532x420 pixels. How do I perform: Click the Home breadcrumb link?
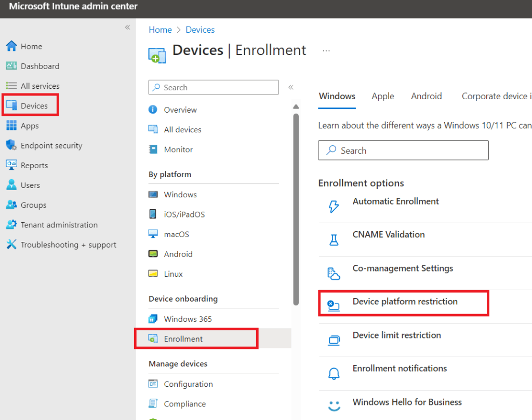pyautogui.click(x=160, y=30)
